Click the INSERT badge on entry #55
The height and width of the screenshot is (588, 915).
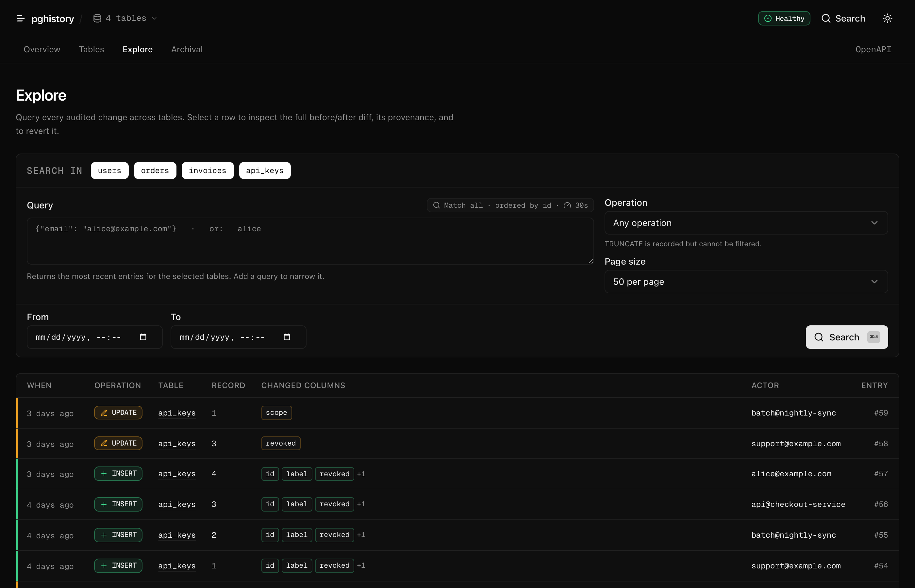[118, 535]
